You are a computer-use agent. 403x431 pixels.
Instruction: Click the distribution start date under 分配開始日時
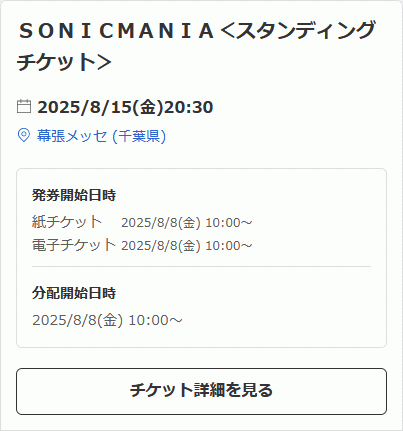point(107,320)
